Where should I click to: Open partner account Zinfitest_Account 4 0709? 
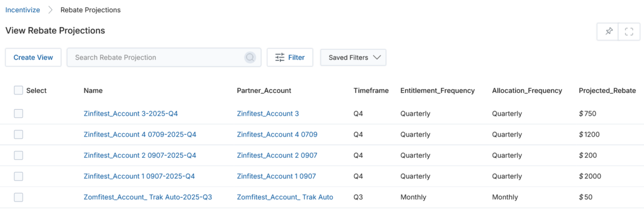pos(277,134)
